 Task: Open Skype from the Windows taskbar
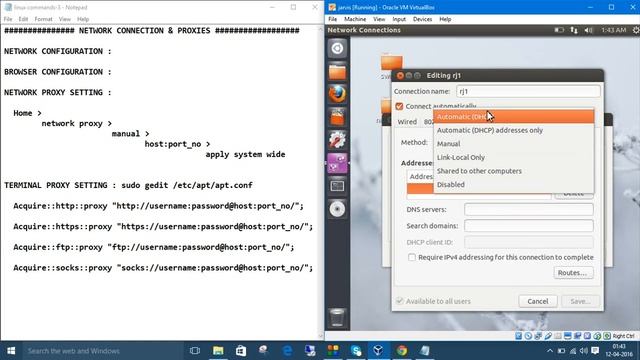(x=356, y=351)
